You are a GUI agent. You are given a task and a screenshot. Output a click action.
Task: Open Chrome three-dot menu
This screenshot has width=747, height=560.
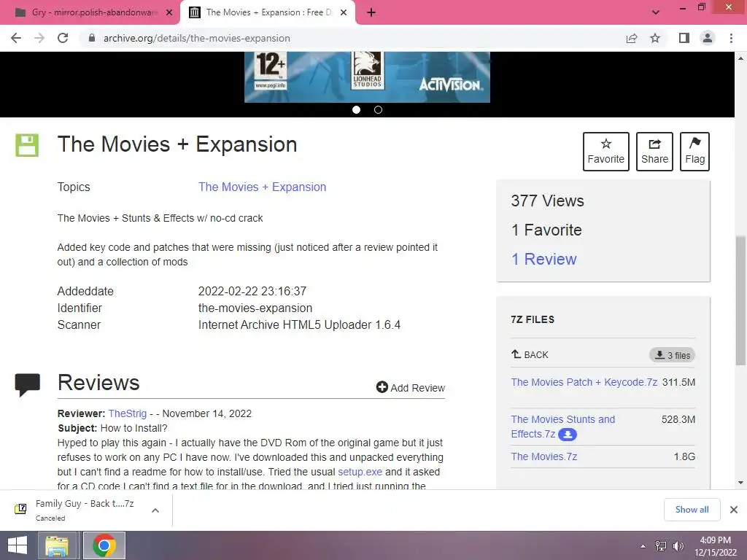731,38
